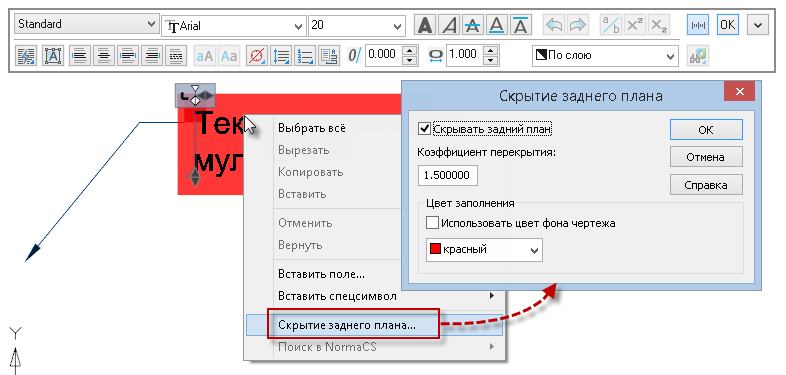Click the black swatch beside 'По слою'
Image resolution: width=786 pixels, height=375 pixels.
click(x=541, y=55)
